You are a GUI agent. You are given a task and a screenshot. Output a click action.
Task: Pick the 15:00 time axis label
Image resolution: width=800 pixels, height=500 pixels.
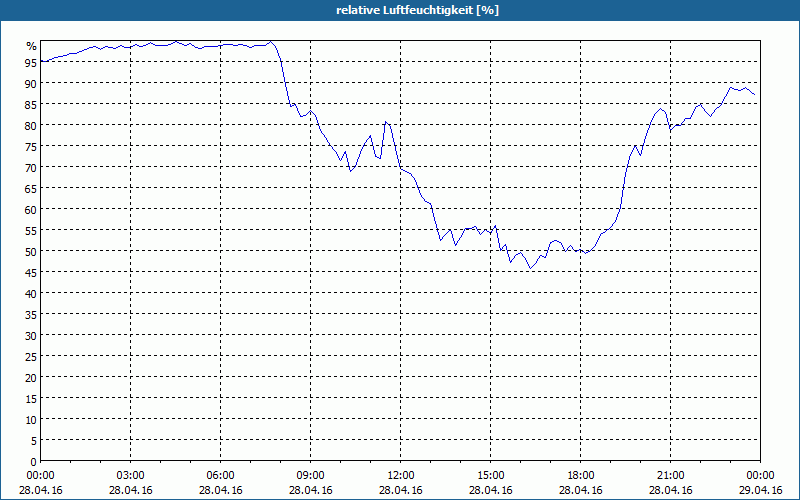click(490, 476)
